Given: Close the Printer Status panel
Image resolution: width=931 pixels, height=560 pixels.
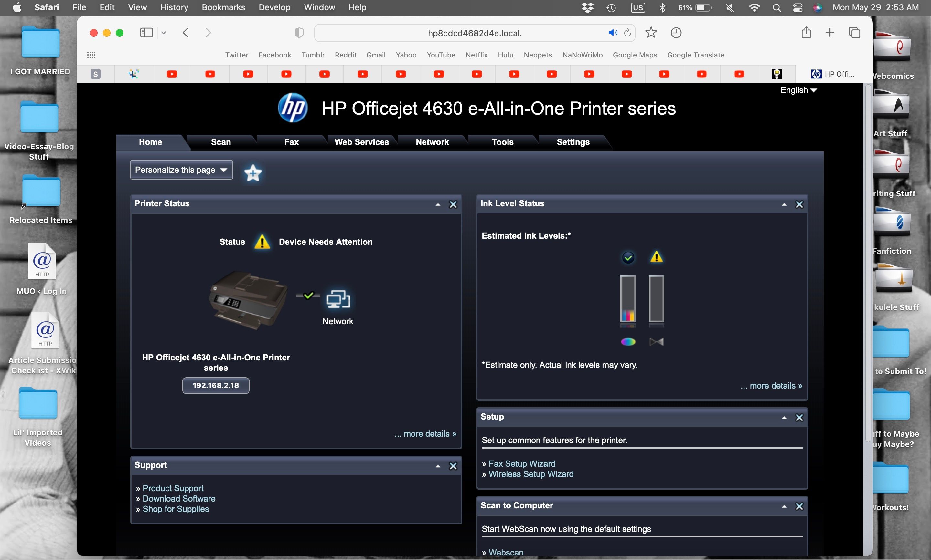Looking at the screenshot, I should 453,204.
